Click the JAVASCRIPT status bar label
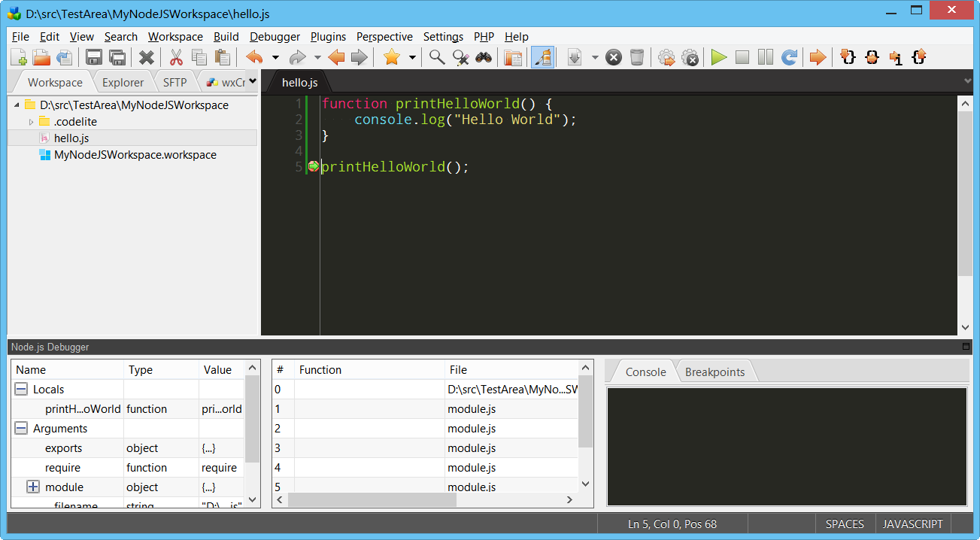This screenshot has height=540, width=980. click(912, 524)
